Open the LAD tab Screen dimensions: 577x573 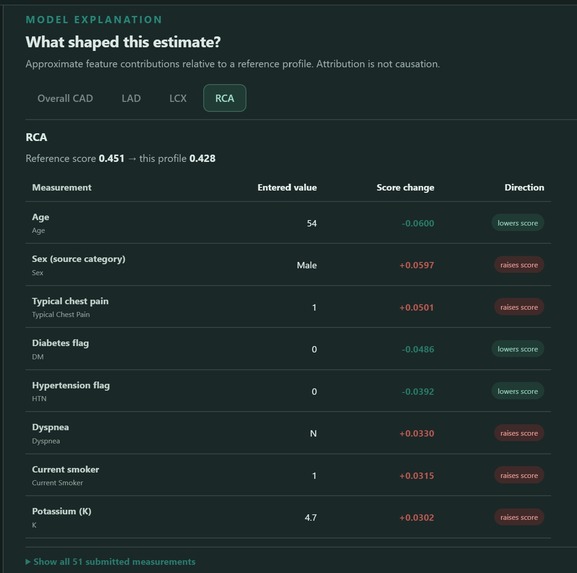(x=131, y=98)
